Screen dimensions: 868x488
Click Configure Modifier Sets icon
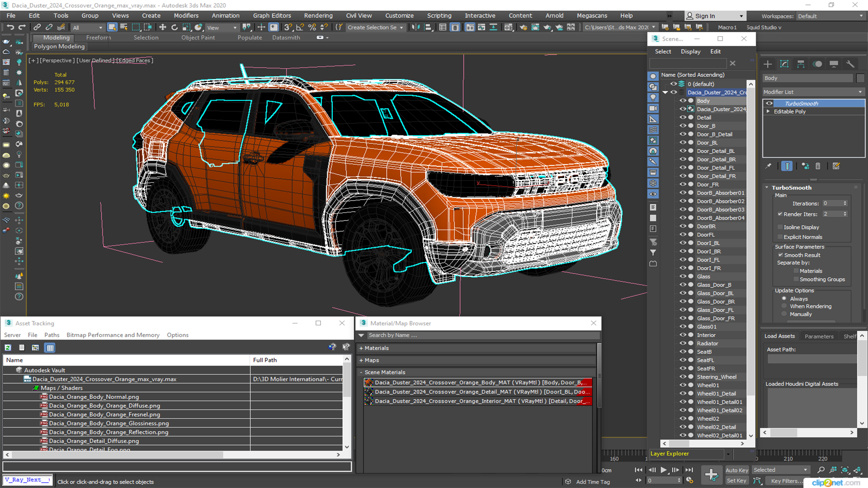pyautogui.click(x=836, y=166)
